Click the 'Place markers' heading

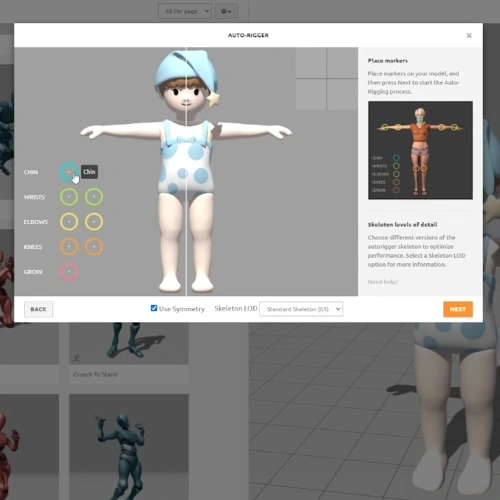(388, 61)
